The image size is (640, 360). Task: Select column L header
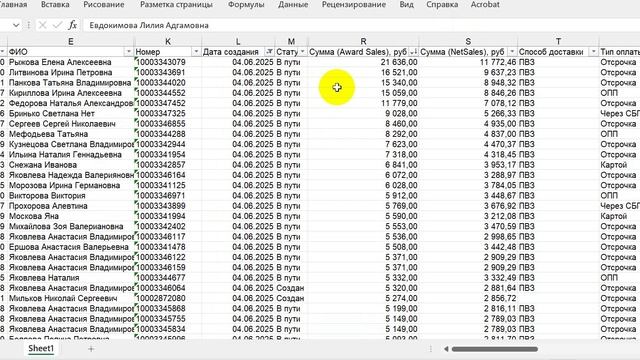click(x=238, y=41)
